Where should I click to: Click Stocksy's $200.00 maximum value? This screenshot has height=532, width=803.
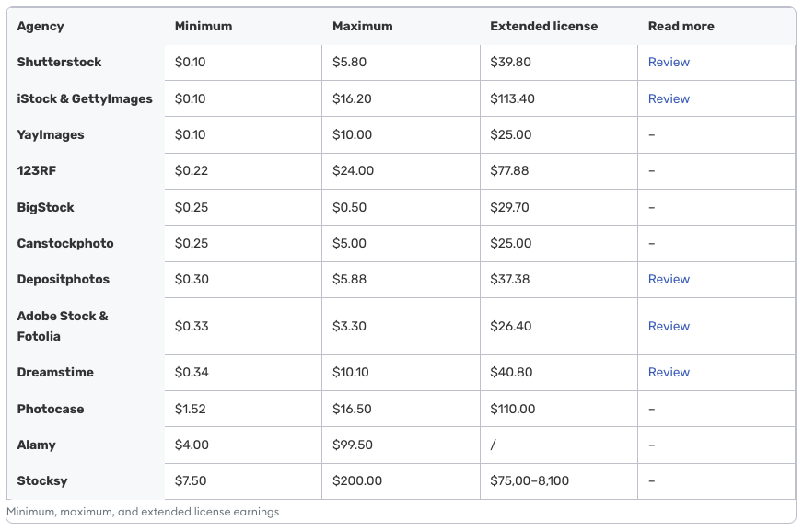(x=357, y=480)
